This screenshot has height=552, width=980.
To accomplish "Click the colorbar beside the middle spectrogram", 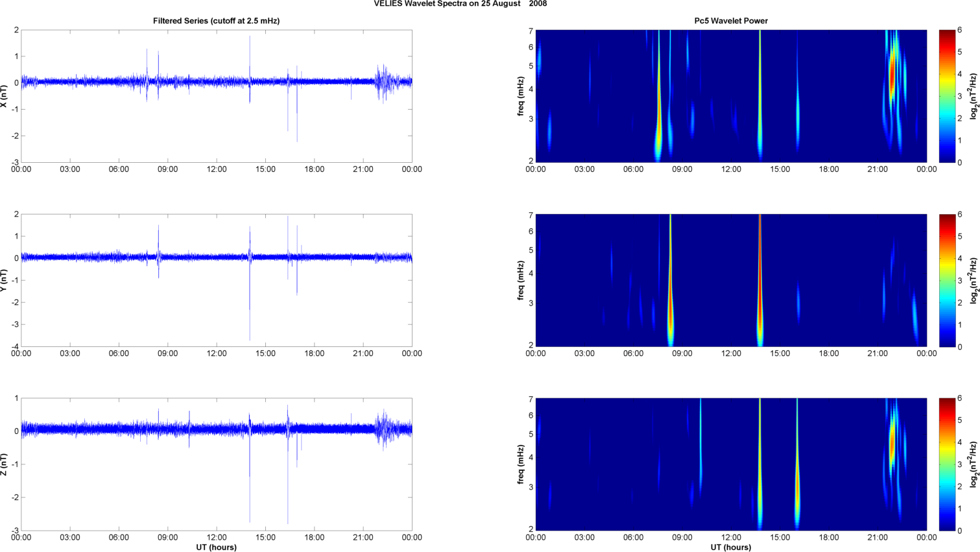I will click(x=947, y=280).
